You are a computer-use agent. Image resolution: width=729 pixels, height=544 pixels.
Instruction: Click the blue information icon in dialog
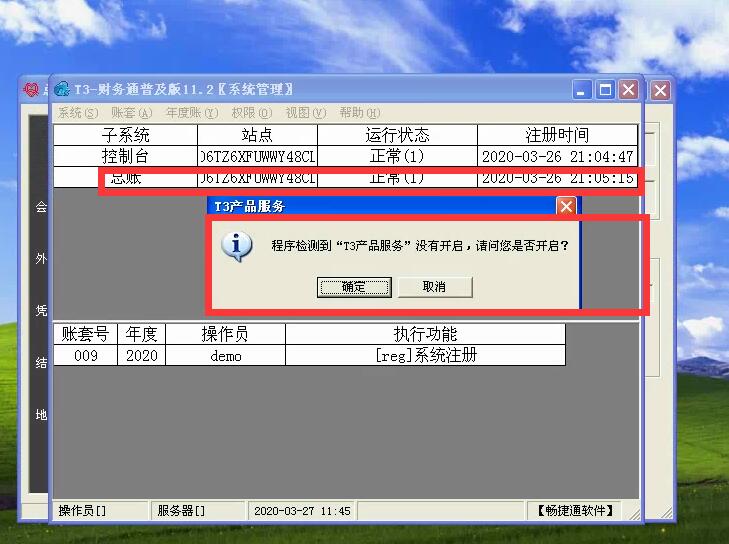pos(237,246)
